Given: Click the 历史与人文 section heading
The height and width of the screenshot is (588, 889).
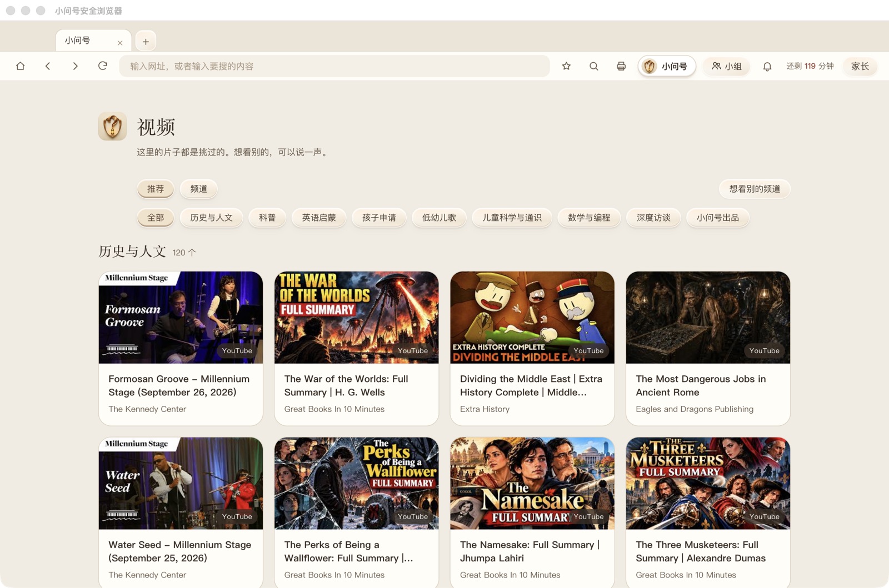Looking at the screenshot, I should pos(132,252).
